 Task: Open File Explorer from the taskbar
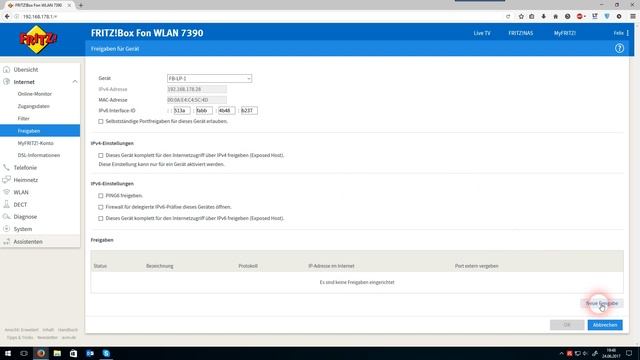[57, 353]
